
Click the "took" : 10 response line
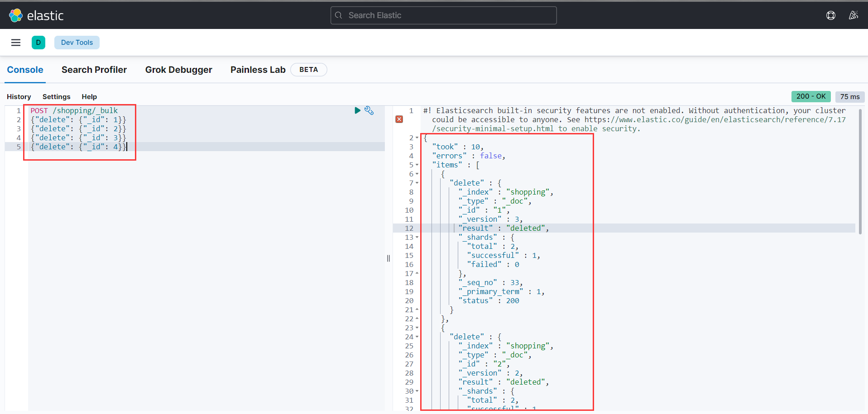[458, 147]
